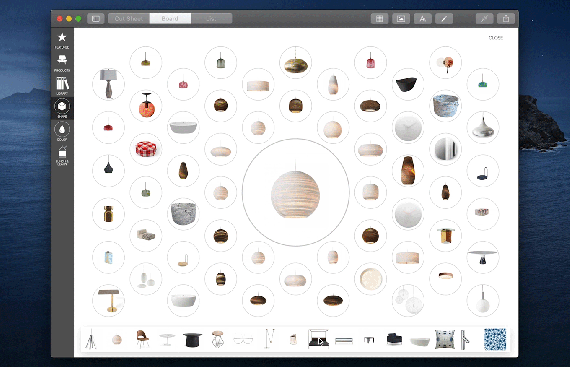Pick the black hat-shaped stool in strip
This screenshot has height=367, width=570.
192,340
